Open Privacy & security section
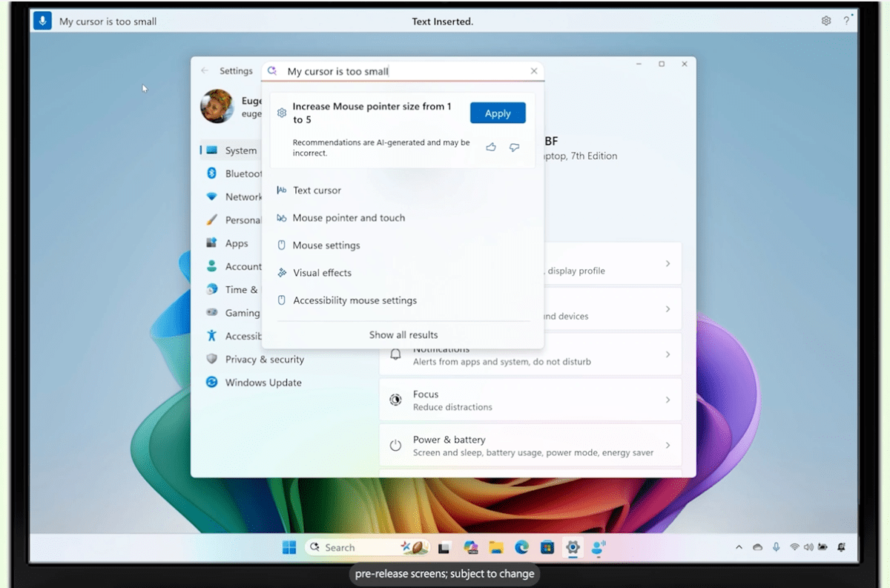The width and height of the screenshot is (890, 588). pyautogui.click(x=264, y=360)
